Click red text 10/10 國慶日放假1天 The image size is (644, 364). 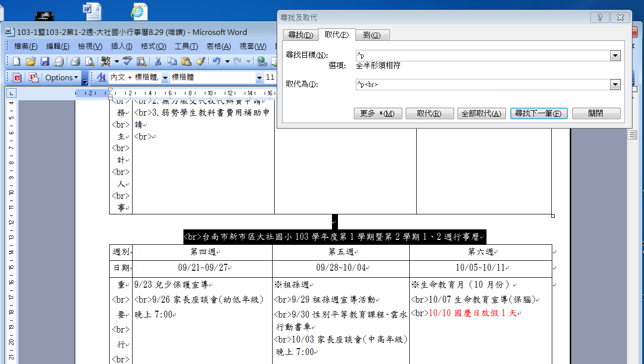click(473, 314)
